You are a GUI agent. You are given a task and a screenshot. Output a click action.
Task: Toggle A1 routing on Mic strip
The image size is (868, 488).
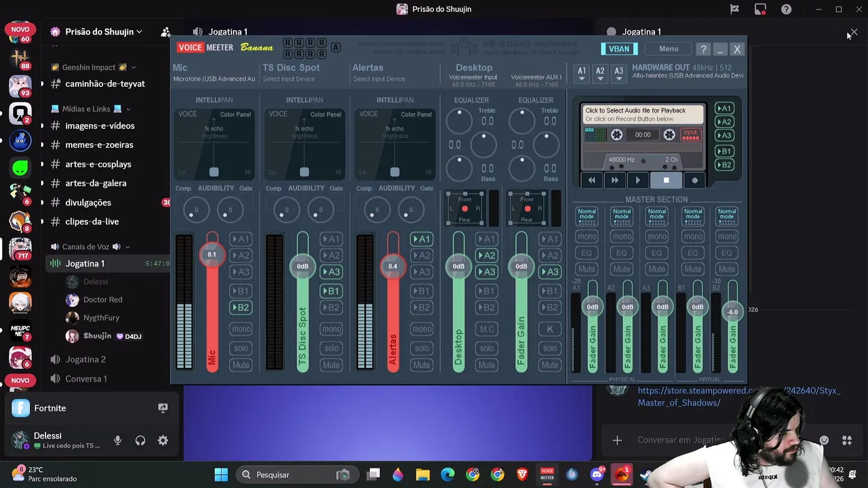click(x=241, y=239)
